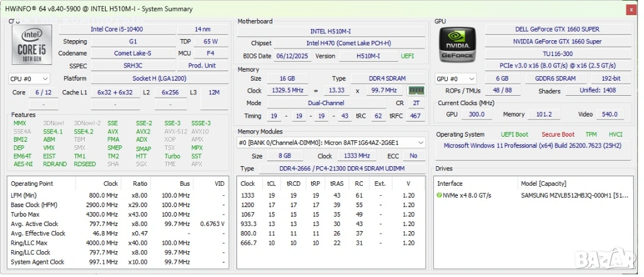
Task: Select the Windows 11 Professional operating system text
Action: click(533, 145)
